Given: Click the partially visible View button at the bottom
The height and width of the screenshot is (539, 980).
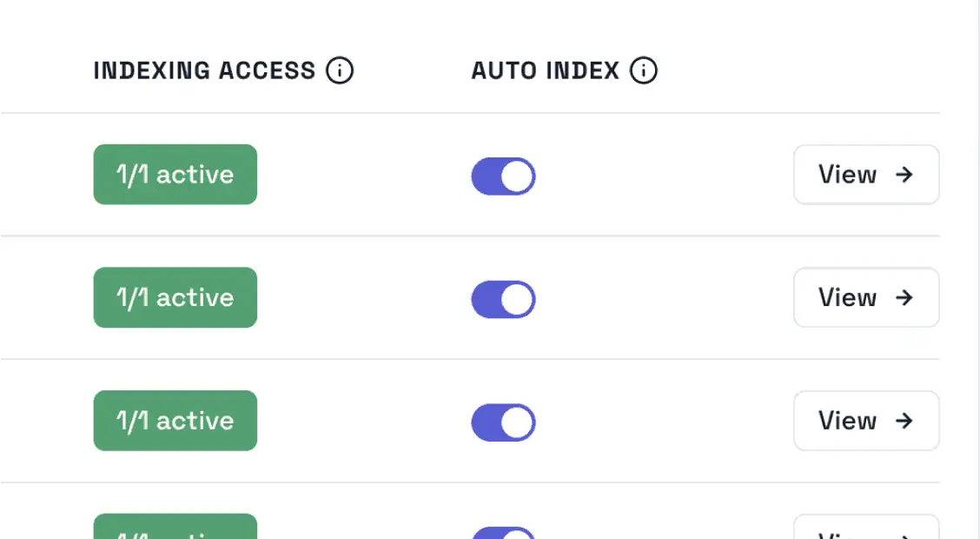Looking at the screenshot, I should coord(865,530).
